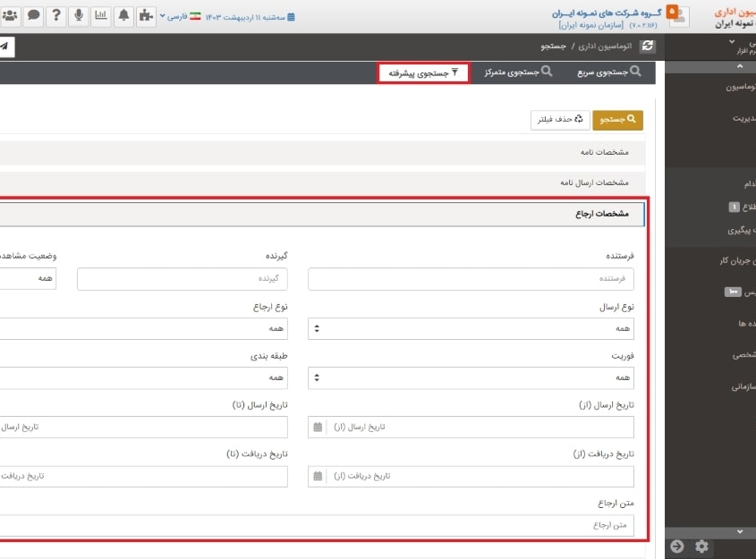Image resolution: width=756 pixels, height=559 pixels.
Task: Click the help question mark icon
Action: coord(55,14)
